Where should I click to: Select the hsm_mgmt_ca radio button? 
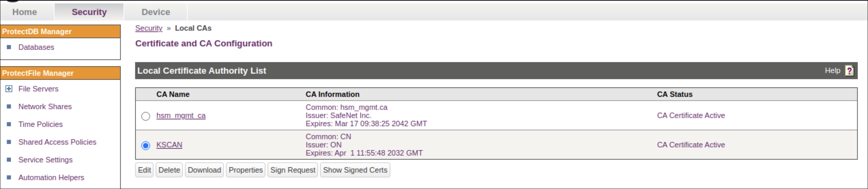[x=146, y=116]
